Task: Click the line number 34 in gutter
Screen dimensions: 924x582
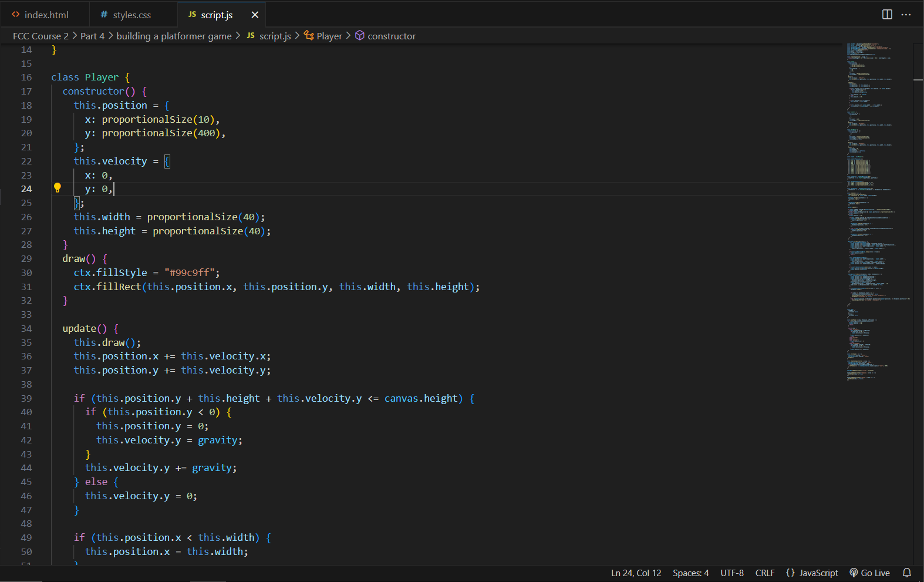Action: 26,328
